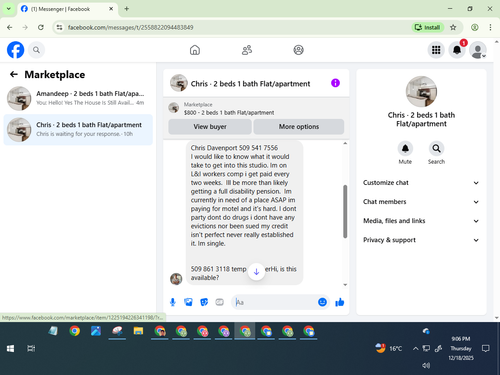The width and height of the screenshot is (500, 375).
Task: Expand Chat members section
Action: [421, 202]
